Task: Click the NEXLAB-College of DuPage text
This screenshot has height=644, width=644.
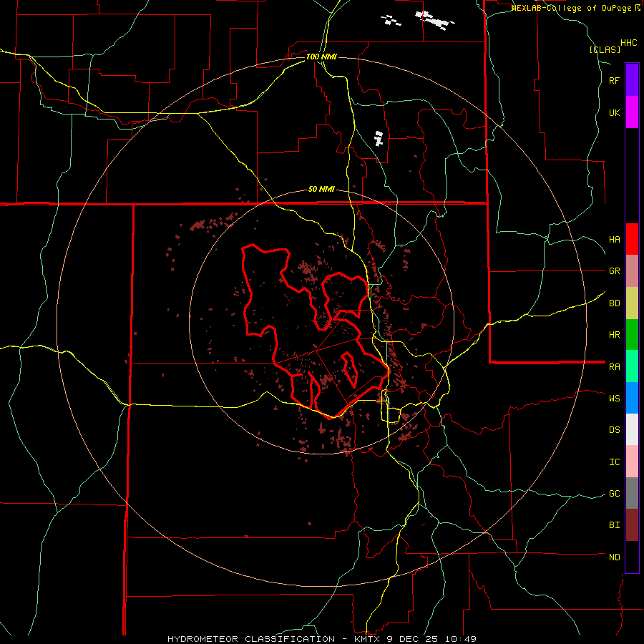Action: [572, 8]
